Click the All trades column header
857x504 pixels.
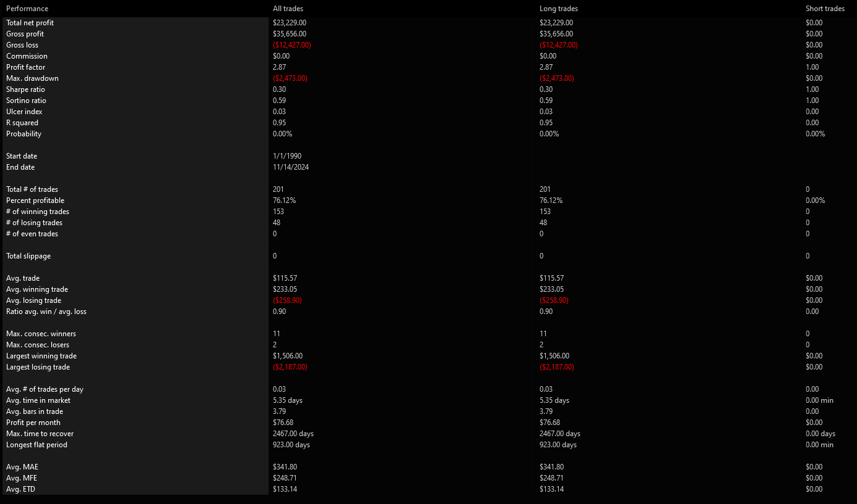288,9
